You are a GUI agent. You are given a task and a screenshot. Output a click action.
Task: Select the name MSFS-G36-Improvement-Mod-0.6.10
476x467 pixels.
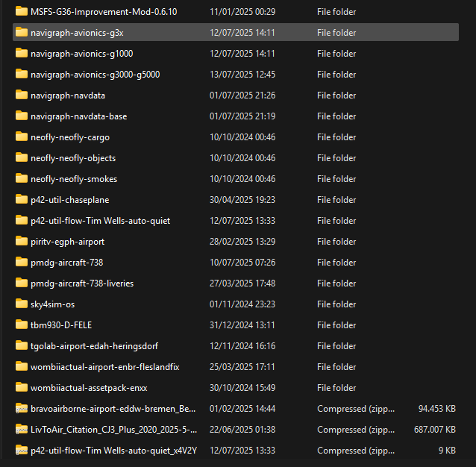coord(104,12)
